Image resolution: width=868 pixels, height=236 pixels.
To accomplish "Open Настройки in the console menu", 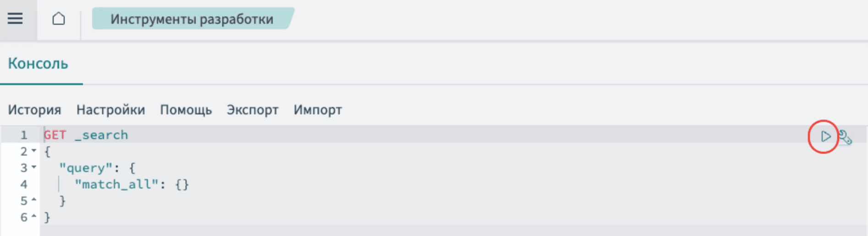I will (110, 110).
